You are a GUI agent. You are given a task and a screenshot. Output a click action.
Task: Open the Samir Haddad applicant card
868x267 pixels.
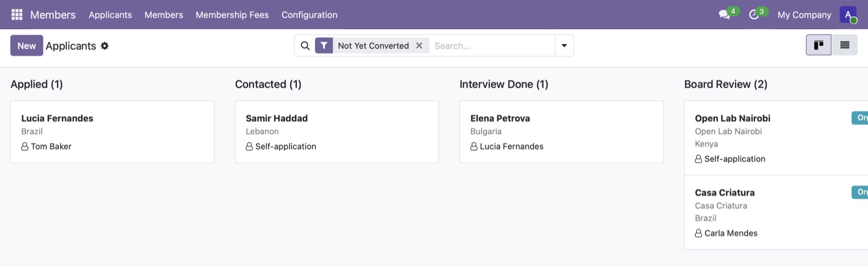[337, 132]
